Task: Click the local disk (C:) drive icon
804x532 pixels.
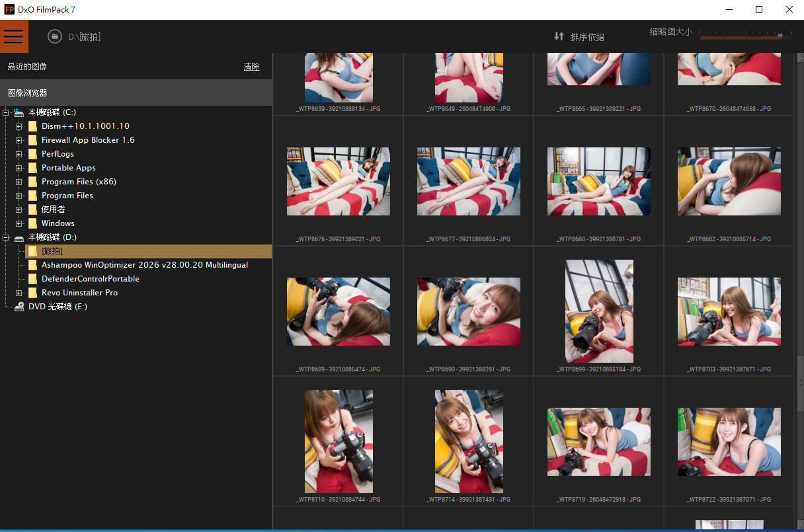Action: [x=19, y=112]
